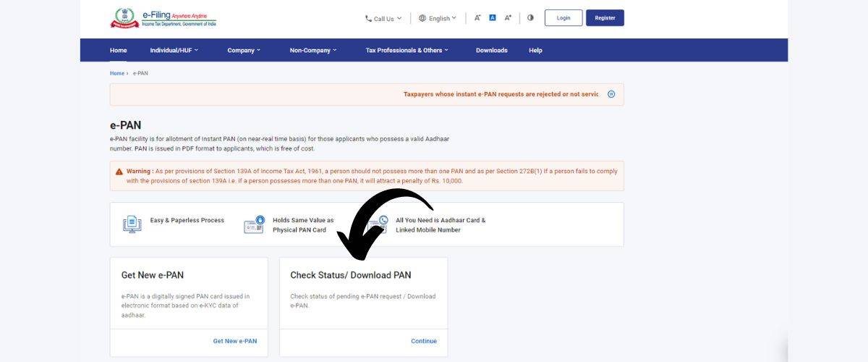This screenshot has height=362, width=868.
Task: Click the e-PAN breadcrumb text
Action: [140, 74]
